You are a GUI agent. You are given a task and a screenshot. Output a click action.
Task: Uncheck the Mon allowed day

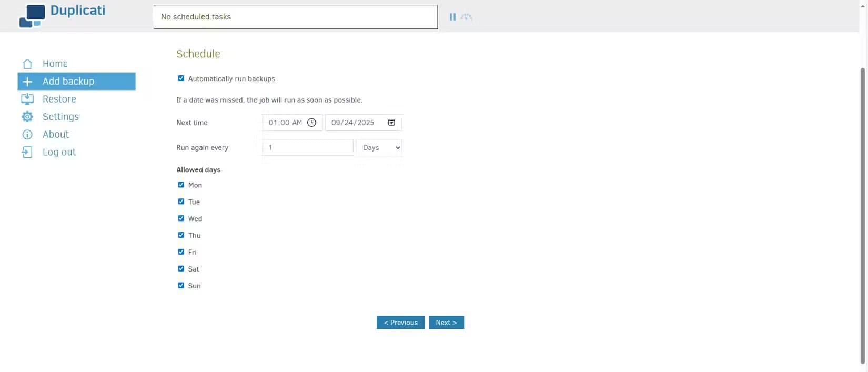[x=181, y=185]
